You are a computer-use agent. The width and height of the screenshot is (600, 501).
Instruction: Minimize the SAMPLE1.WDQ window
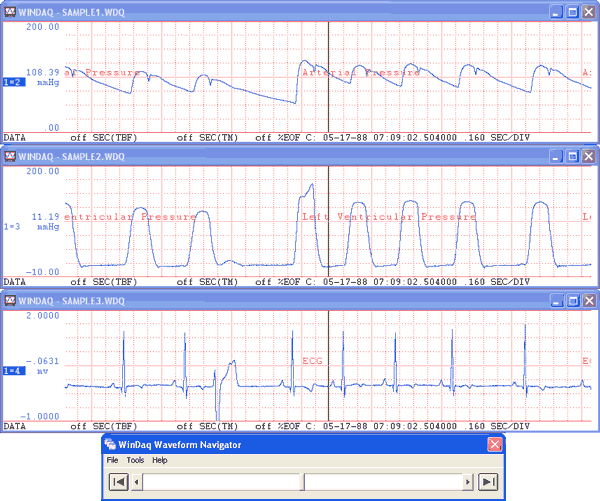(x=556, y=12)
